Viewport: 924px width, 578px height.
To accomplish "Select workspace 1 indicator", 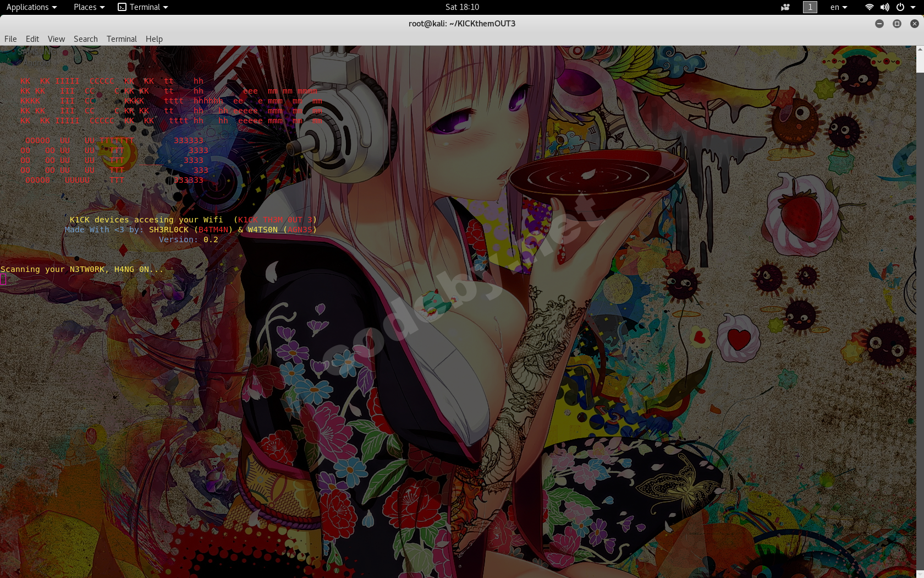I will tap(810, 7).
